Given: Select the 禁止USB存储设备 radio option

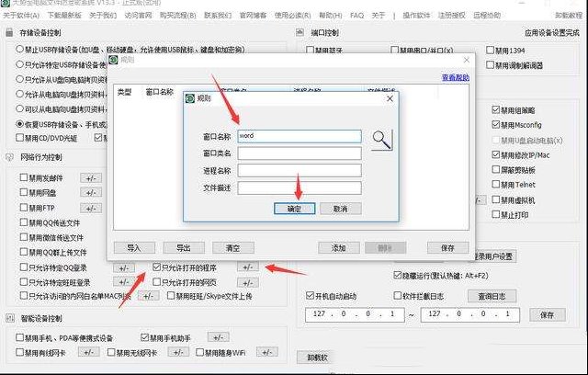Looking at the screenshot, I should [19, 49].
